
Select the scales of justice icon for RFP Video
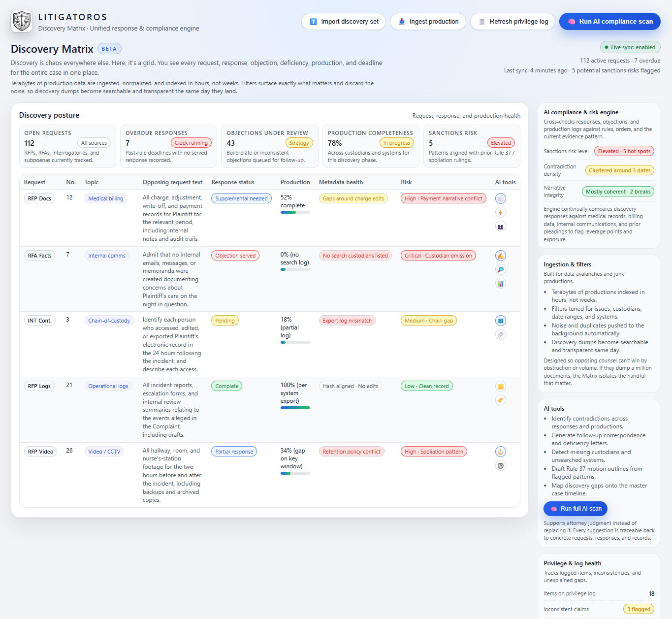(500, 451)
